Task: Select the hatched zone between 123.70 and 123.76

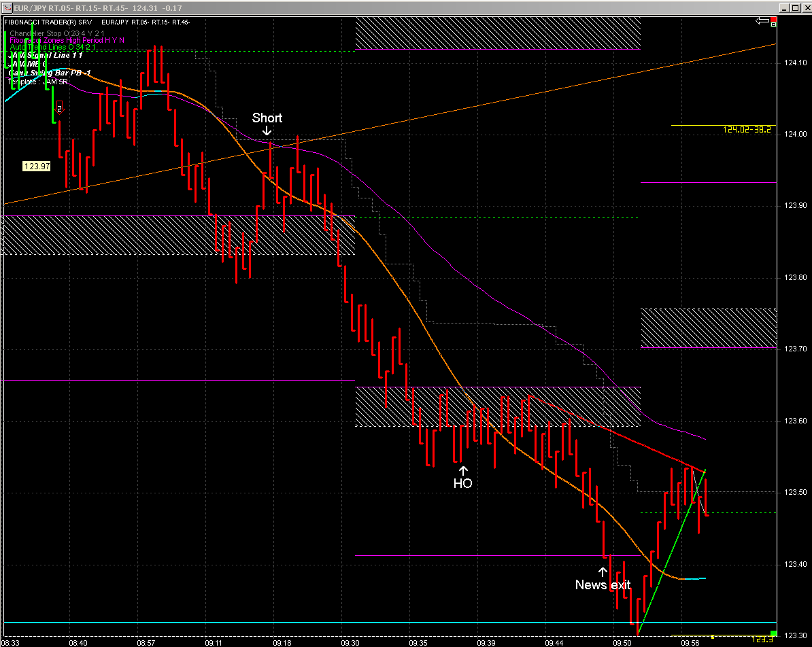Action: pos(709,328)
